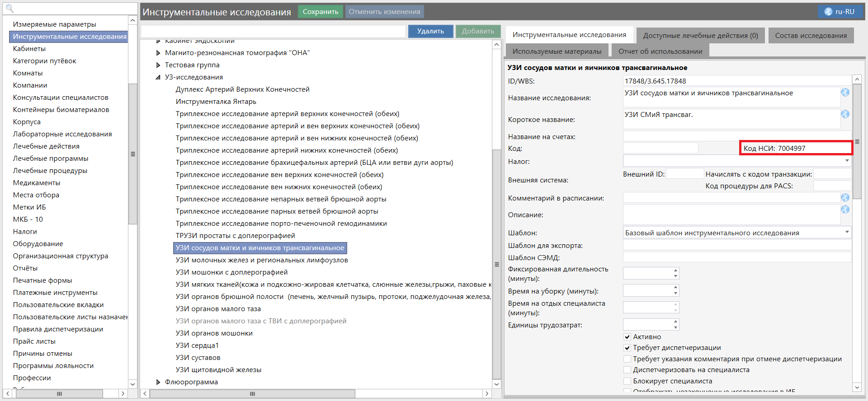The width and height of the screenshot is (868, 401).
Task: Decrease Единицы трудозатрат with down arrow
Action: coord(675,327)
